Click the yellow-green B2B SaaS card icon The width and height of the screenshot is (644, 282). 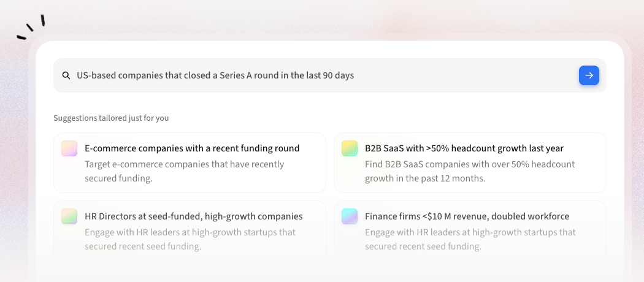click(x=350, y=148)
